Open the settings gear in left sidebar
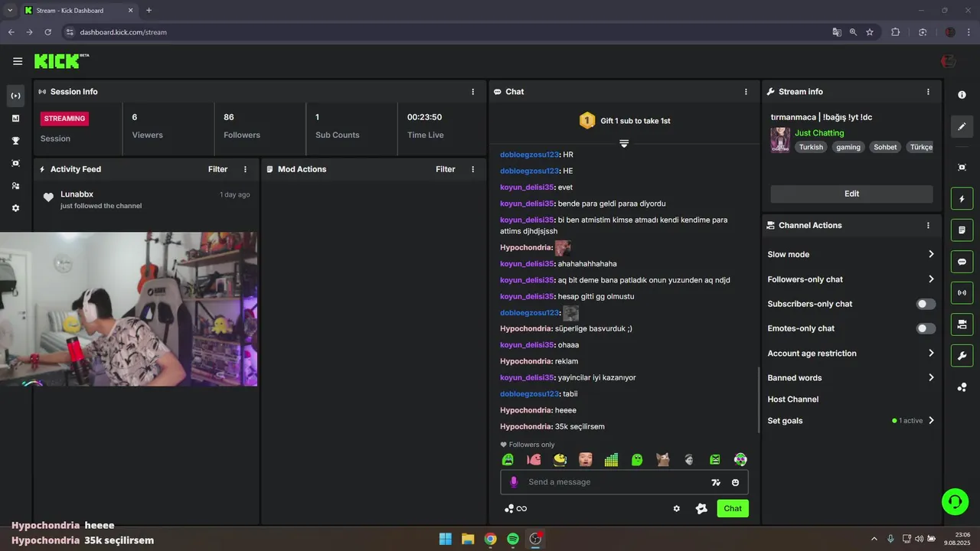Viewport: 980px width, 551px height. 15,208
